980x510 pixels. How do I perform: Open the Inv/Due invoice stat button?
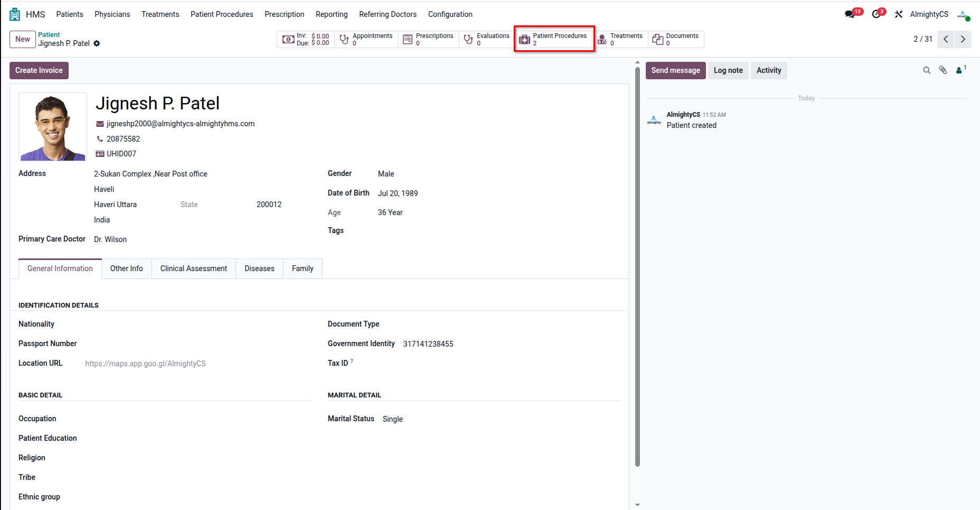coord(306,39)
